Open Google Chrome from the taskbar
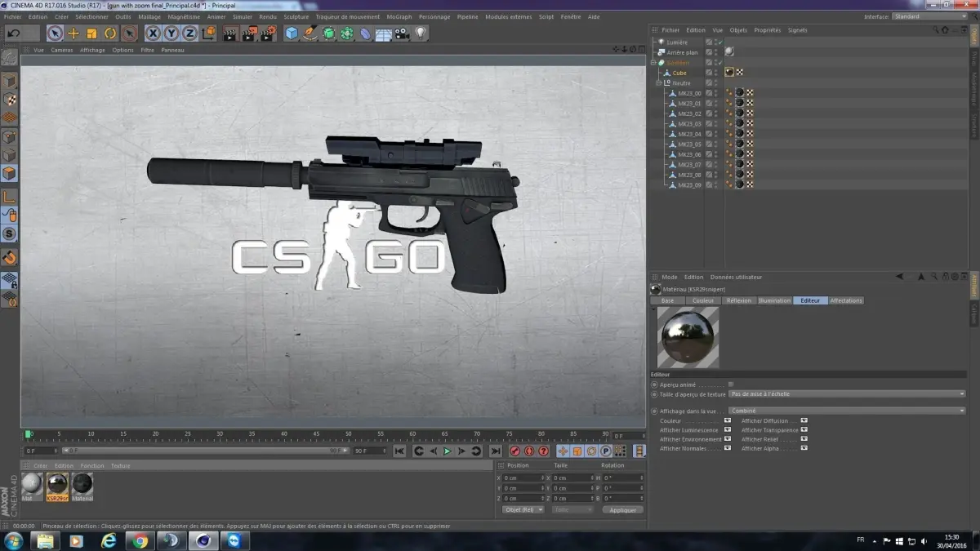Screen dimensions: 980x551 pos(140,541)
